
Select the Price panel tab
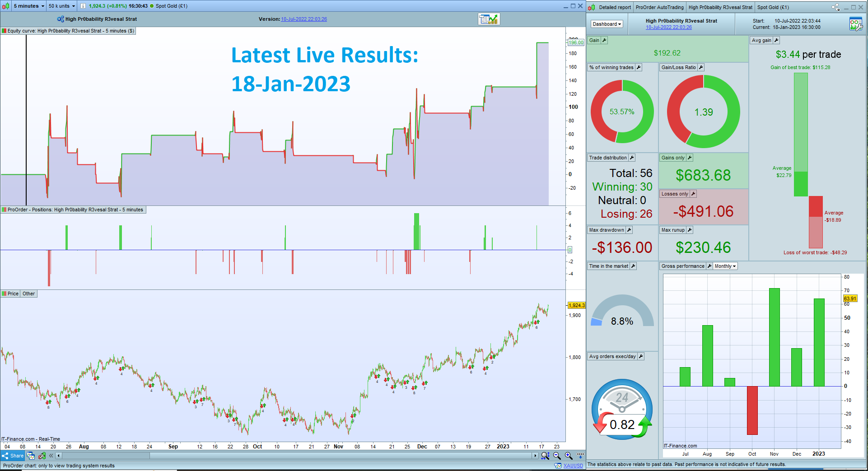[10, 294]
